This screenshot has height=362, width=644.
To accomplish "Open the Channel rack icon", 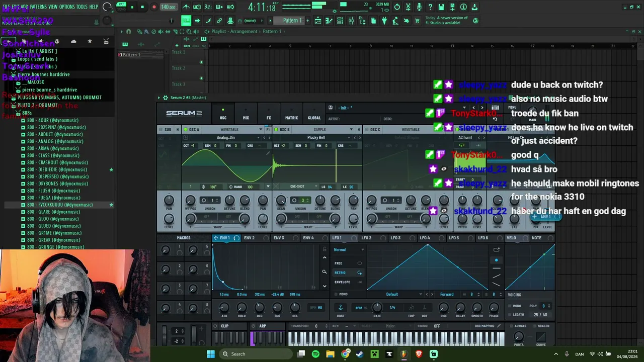I will (x=340, y=21).
